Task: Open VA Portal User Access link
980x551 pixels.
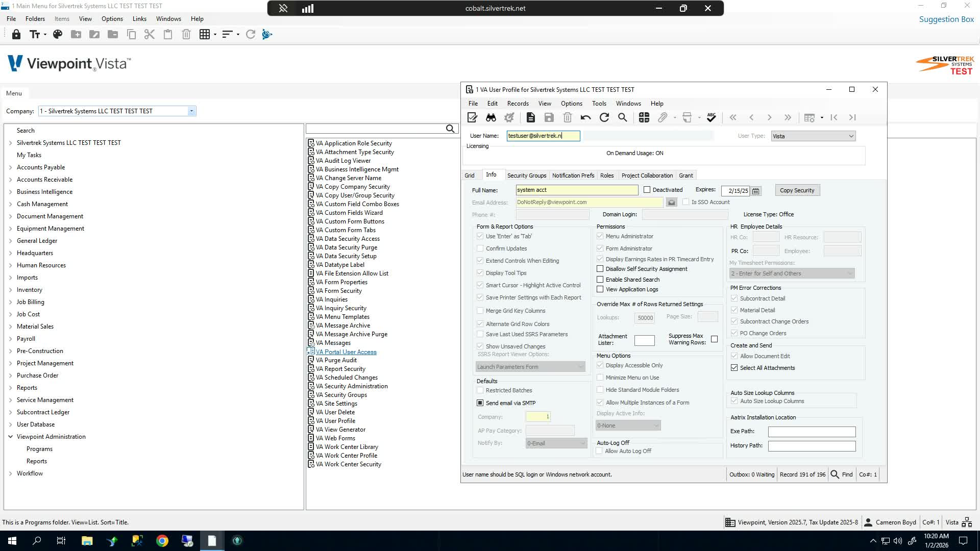Action: (346, 352)
